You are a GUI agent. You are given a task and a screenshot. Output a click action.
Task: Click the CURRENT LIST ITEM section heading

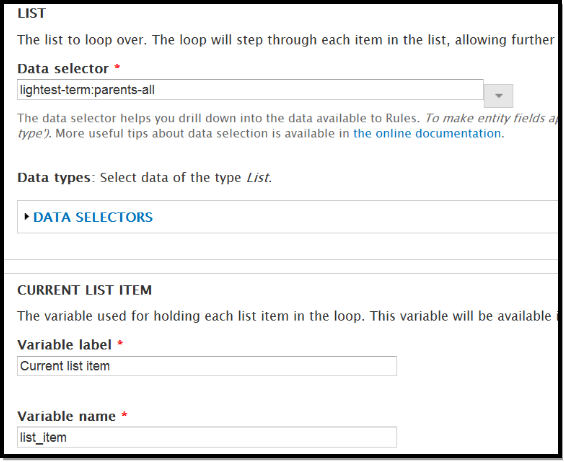[x=85, y=290]
